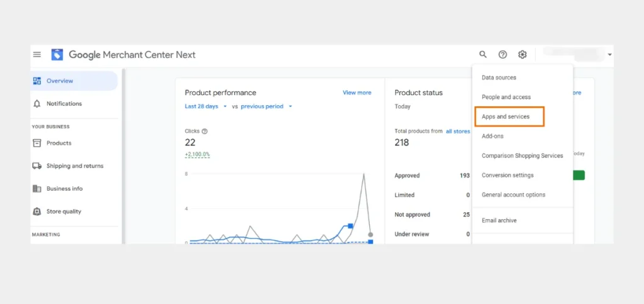Click the Notifications bell icon
This screenshot has width=644, height=304.
pos(37,103)
